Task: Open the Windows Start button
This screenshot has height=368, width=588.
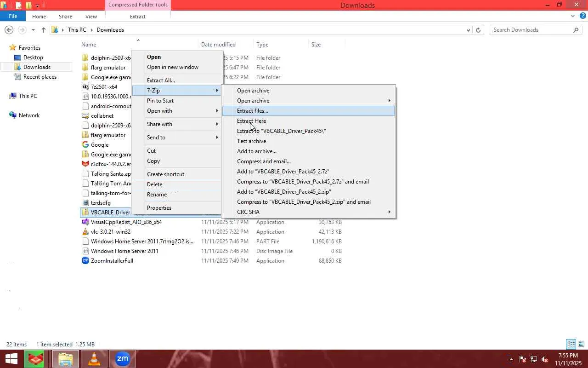Action: 11,359
